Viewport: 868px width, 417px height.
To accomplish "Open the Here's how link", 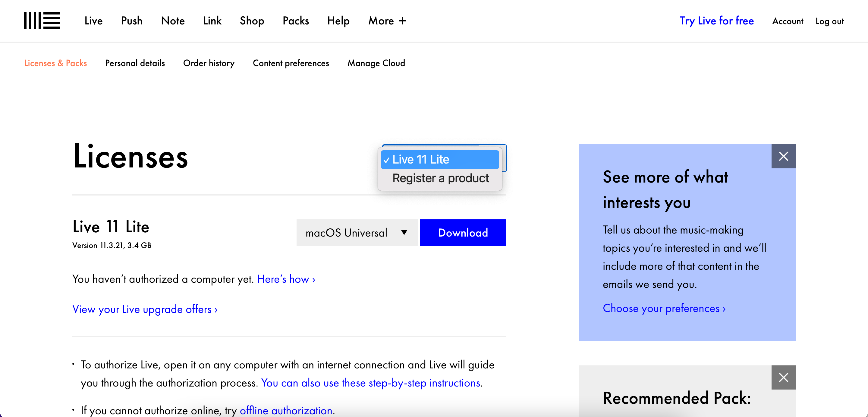I will [x=286, y=279].
